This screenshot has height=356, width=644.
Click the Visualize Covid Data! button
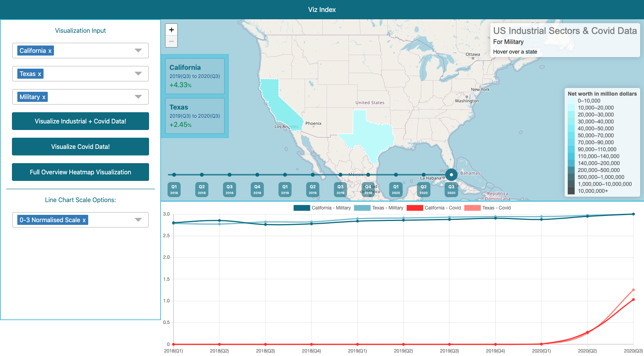(x=80, y=147)
